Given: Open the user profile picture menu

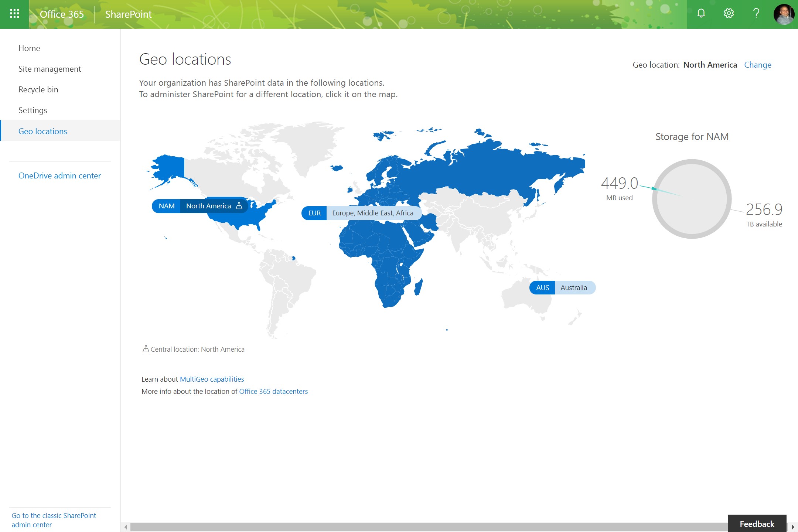Looking at the screenshot, I should [784, 14].
